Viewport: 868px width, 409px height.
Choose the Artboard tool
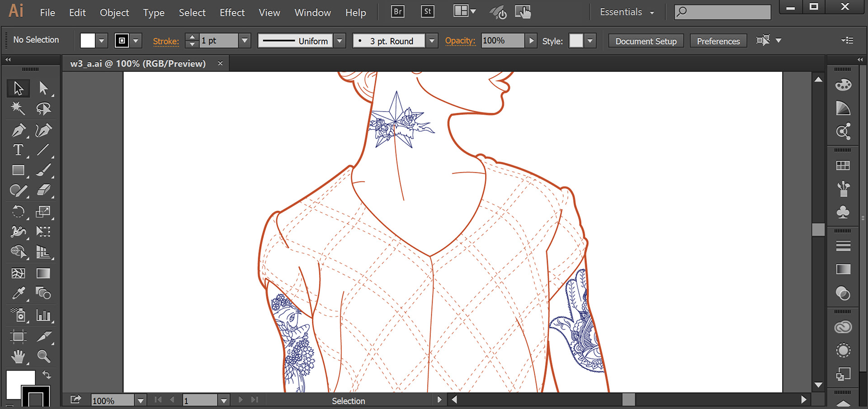(18, 336)
